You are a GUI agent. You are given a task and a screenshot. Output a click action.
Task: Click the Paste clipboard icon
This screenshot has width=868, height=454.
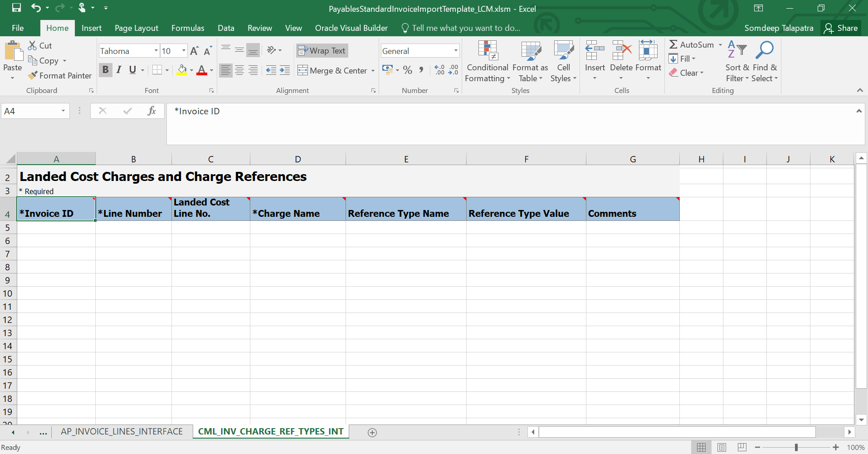point(13,51)
